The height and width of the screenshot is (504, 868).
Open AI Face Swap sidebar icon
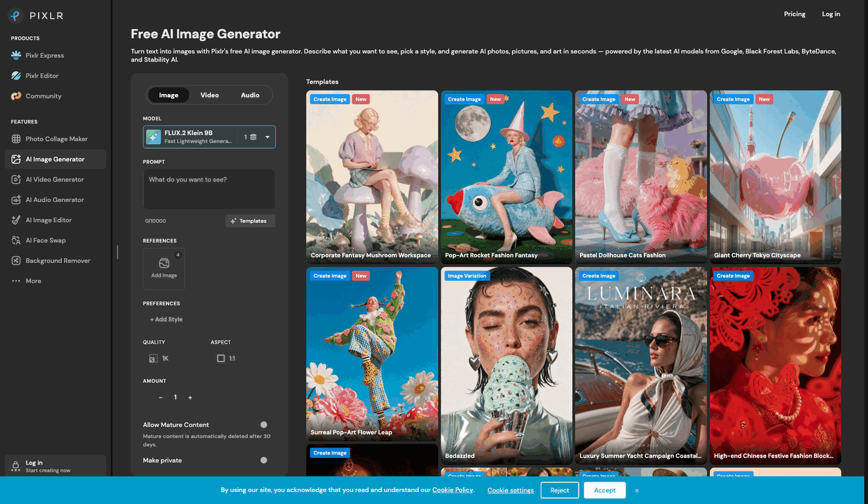click(16, 241)
